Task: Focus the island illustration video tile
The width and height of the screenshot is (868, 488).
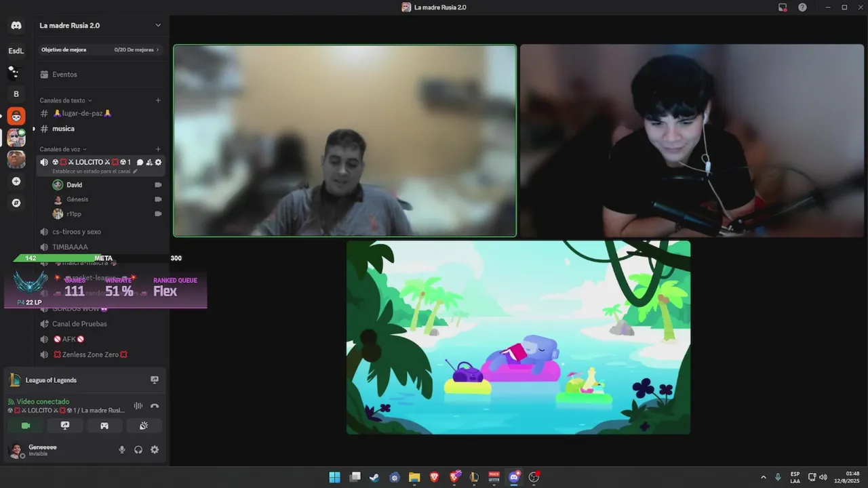Action: 519,338
